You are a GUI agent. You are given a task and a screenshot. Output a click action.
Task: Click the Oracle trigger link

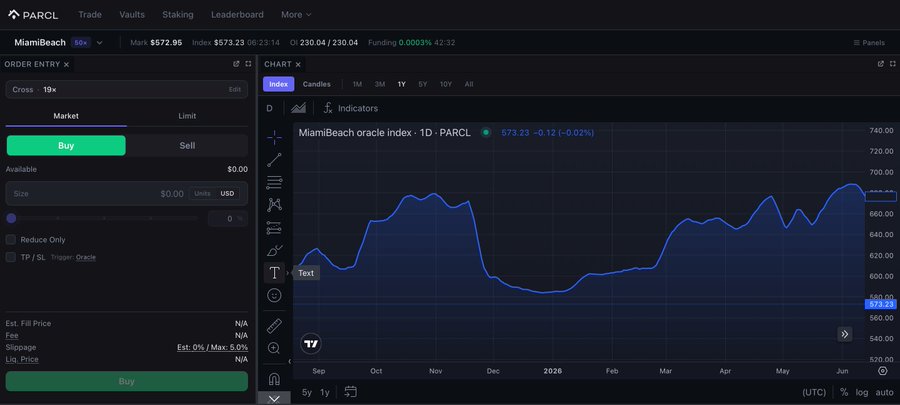(x=86, y=258)
